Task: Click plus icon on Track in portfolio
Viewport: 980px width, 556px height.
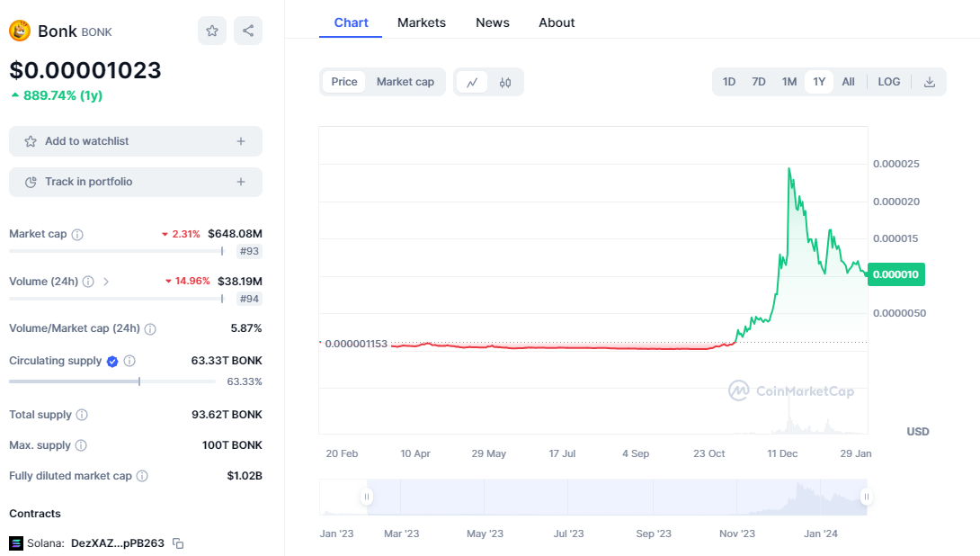Action: pyautogui.click(x=241, y=182)
